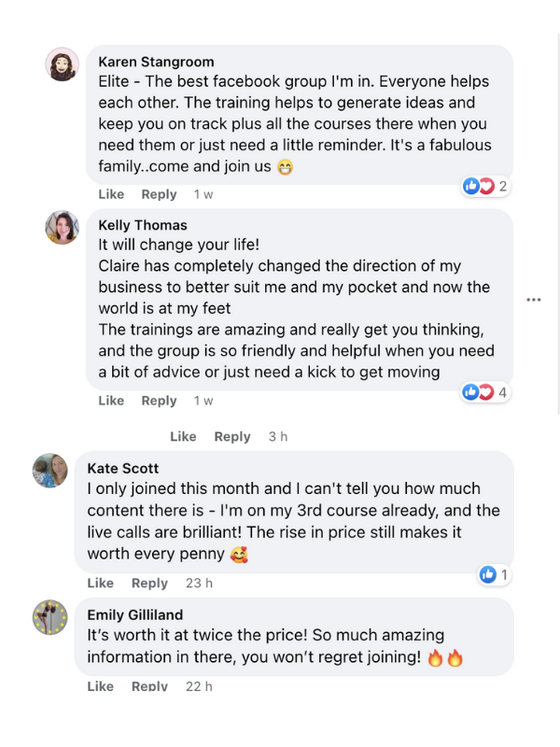This screenshot has width=560, height=747.
Task: Click Karen Stangroom's profile avatar
Action: click(x=62, y=64)
